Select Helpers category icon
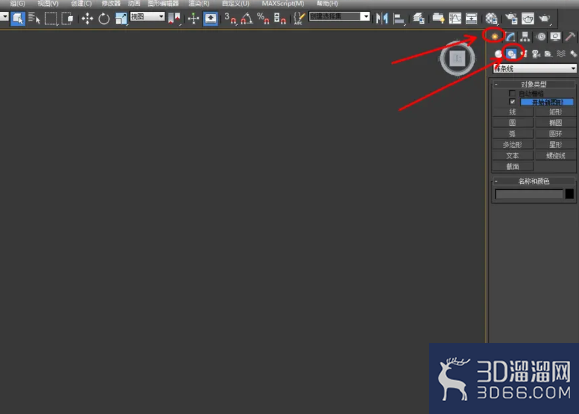The image size is (579, 414). 548,54
